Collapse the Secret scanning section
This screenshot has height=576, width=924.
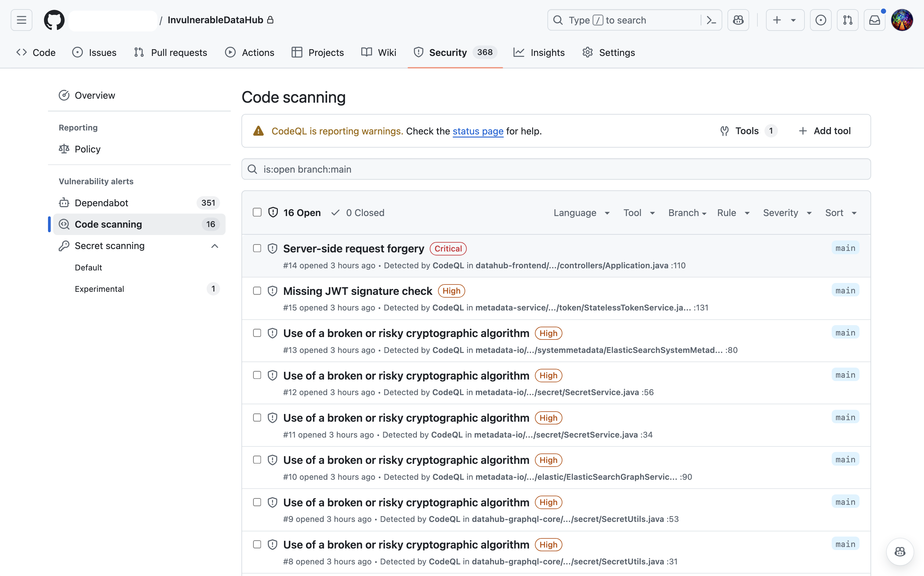point(215,246)
